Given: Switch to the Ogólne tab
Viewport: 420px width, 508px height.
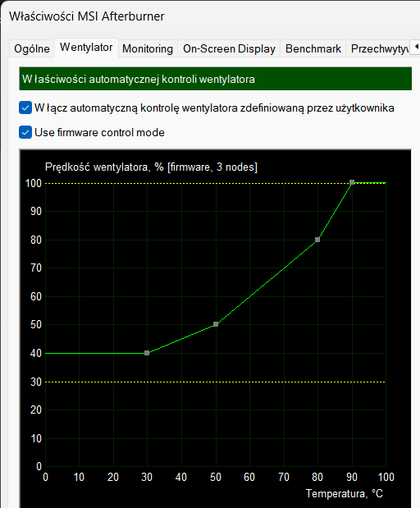Looking at the screenshot, I should pos(32,49).
